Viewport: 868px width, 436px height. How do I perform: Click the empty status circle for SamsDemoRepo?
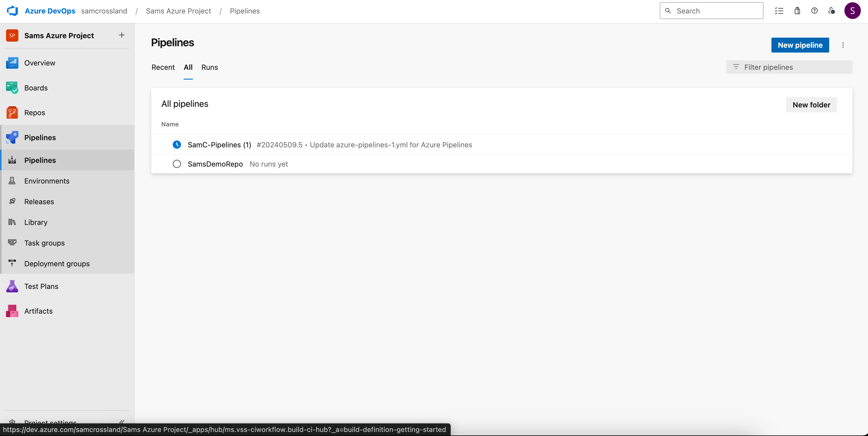(x=177, y=164)
